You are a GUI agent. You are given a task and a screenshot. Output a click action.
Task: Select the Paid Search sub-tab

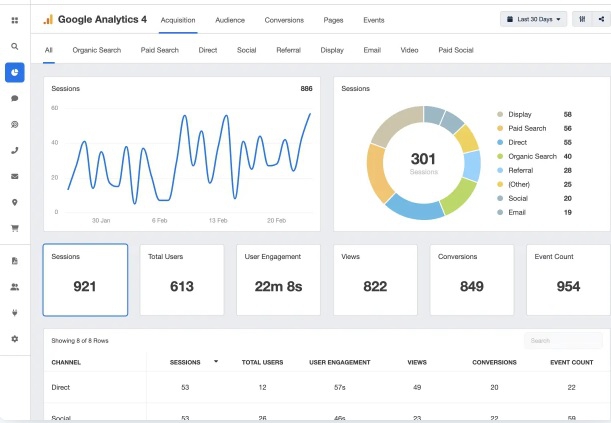[160, 50]
